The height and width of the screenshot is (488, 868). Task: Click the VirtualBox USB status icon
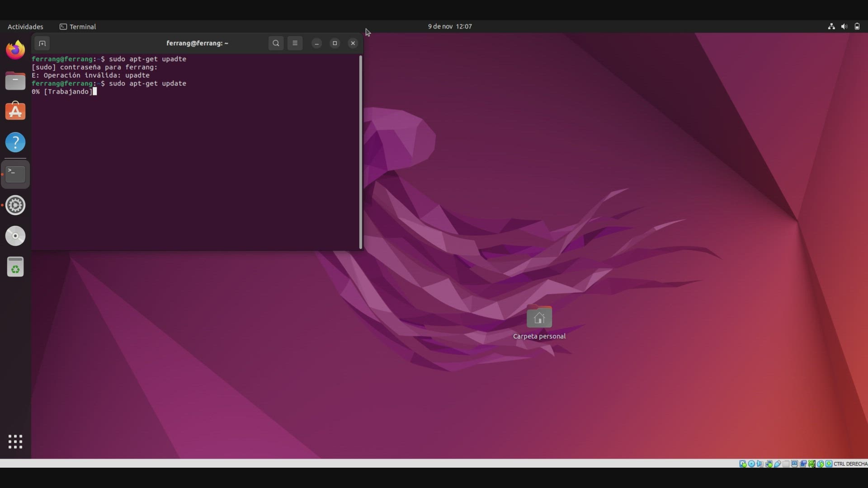tap(778, 464)
